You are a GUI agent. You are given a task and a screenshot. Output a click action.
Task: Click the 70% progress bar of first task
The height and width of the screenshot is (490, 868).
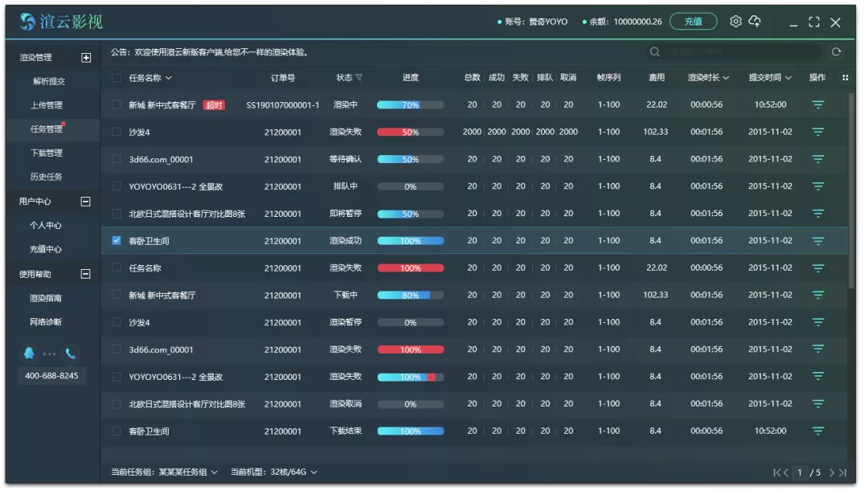point(410,105)
